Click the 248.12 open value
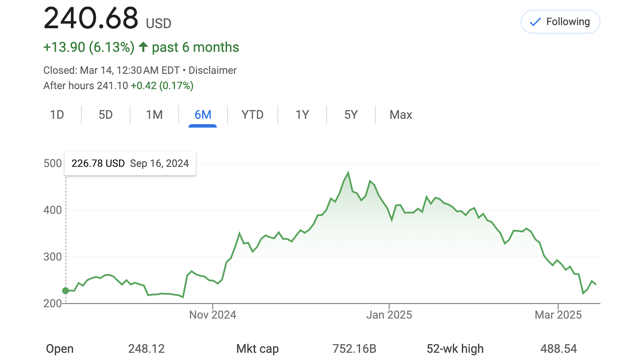Viewport: 644px width, 358px height. (147, 349)
